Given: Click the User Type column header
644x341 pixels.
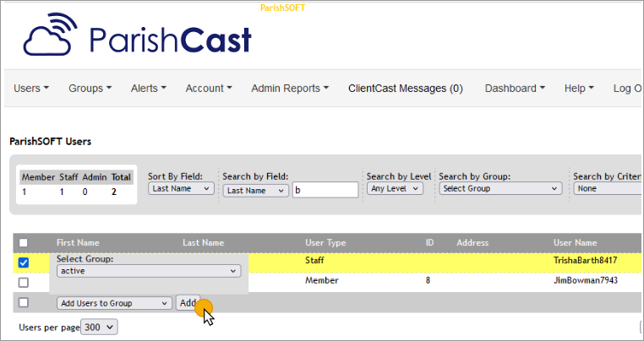Looking at the screenshot, I should [x=325, y=242].
